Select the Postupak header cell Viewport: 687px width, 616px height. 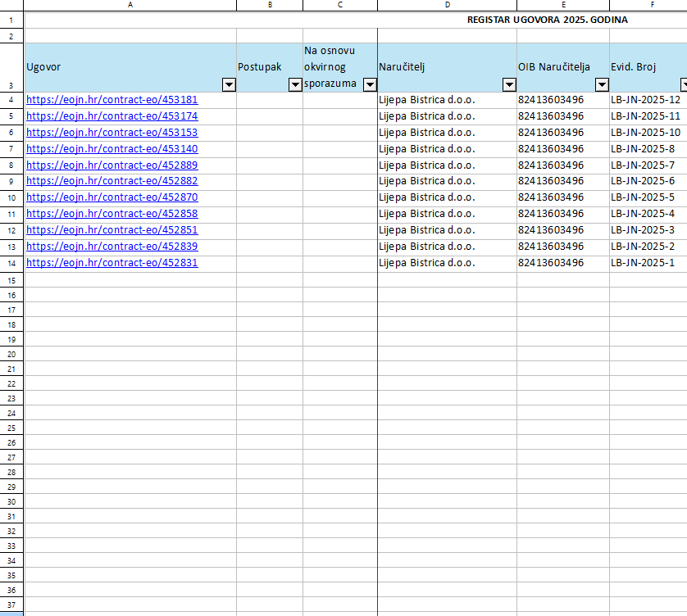pyautogui.click(x=270, y=67)
